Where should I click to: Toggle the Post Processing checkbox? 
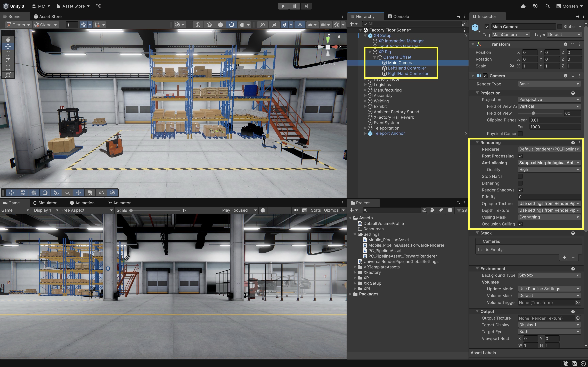tap(520, 156)
